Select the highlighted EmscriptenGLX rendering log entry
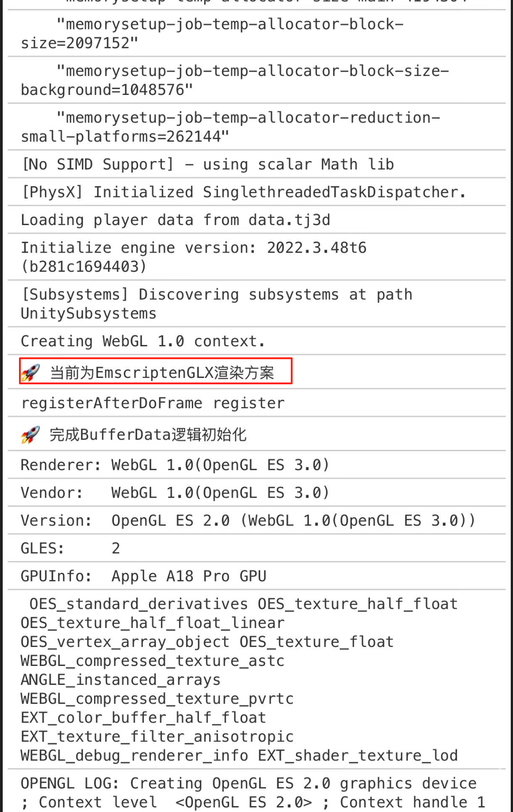Image resolution: width=513 pixels, height=812 pixels. [156, 371]
